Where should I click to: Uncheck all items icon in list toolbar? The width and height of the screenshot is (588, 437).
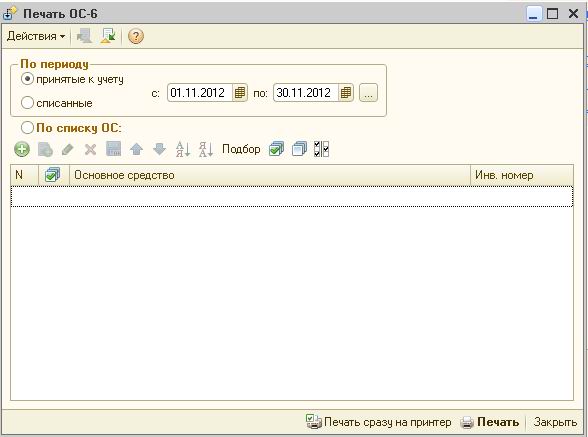(x=299, y=149)
